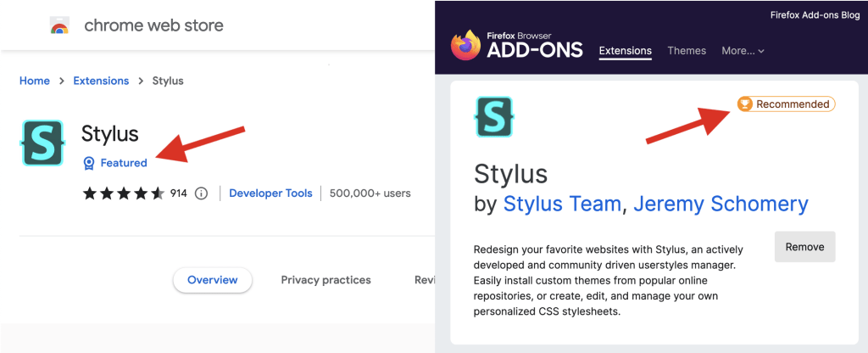Click the Recommended trophy badge
This screenshot has height=353, width=868.
[x=786, y=104]
